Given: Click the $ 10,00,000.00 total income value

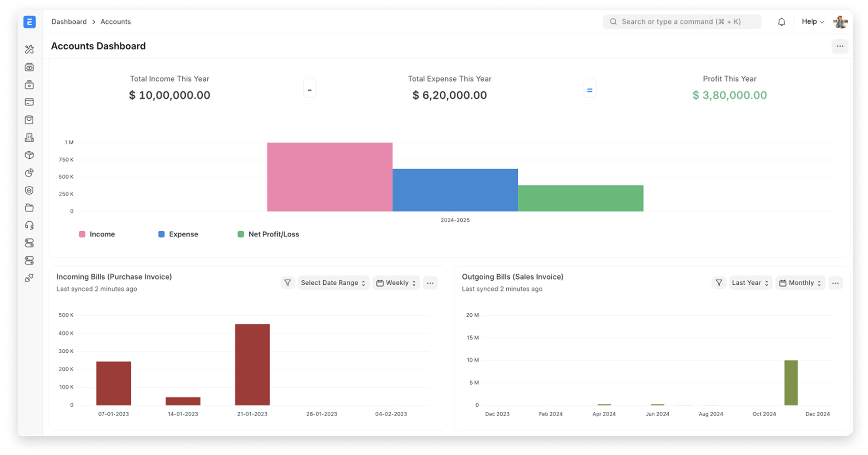Looking at the screenshot, I should click(169, 95).
